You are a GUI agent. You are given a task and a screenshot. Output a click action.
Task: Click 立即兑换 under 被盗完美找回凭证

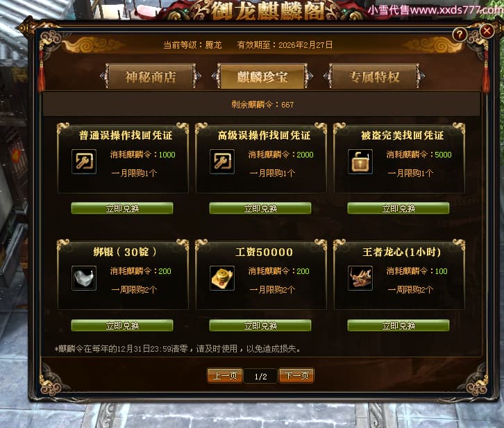click(x=398, y=208)
